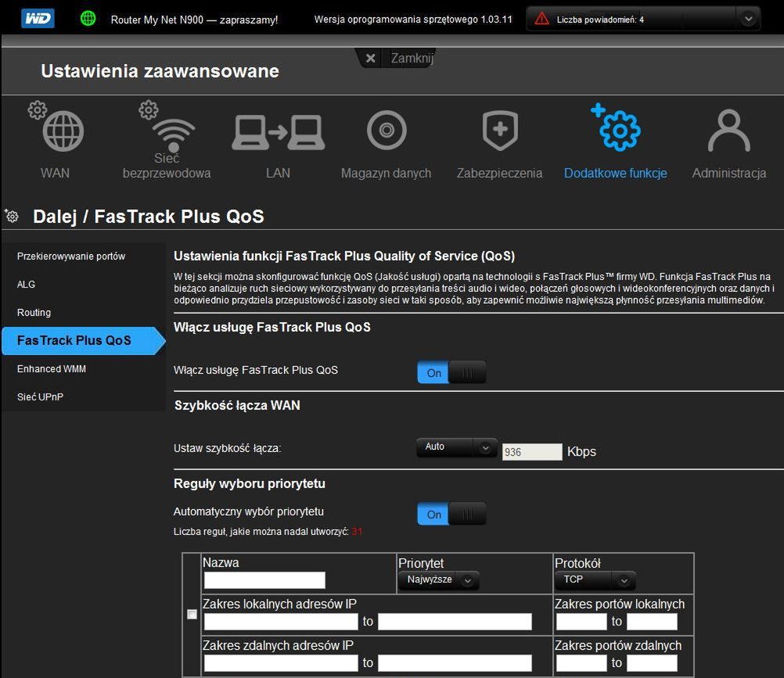Click the Magazyn danych tab label
784x678 pixels.
[386, 173]
